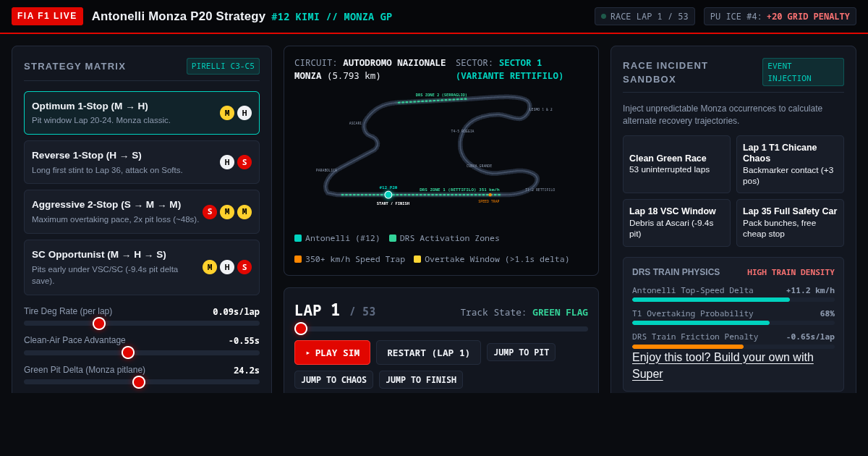
Task: Click the '+11.2 km/h' value
Action: point(810,291)
